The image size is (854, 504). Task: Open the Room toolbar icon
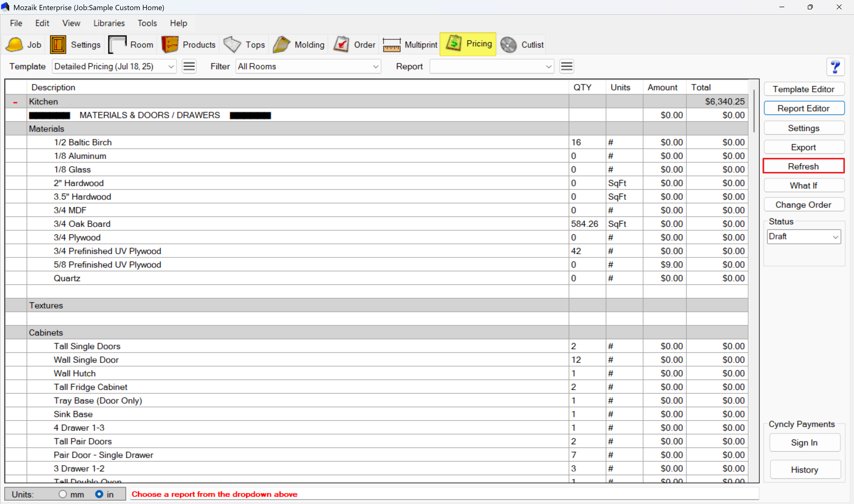[118, 44]
